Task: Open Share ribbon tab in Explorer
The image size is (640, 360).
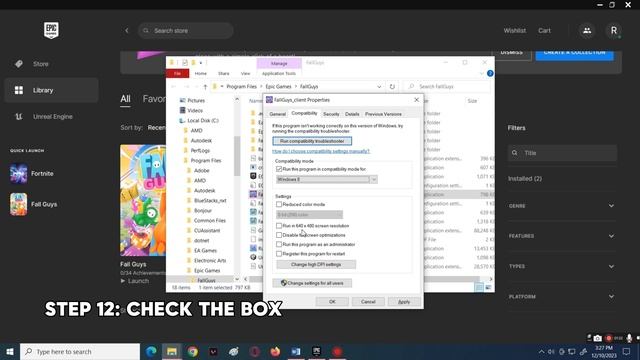Action: click(x=223, y=73)
